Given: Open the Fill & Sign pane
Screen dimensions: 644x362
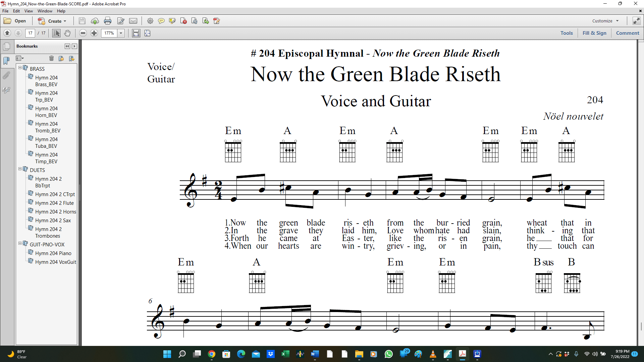Looking at the screenshot, I should click(594, 33).
